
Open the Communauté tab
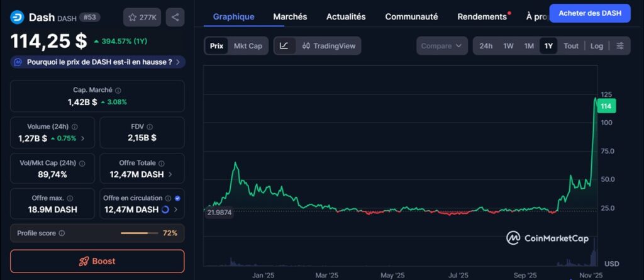(411, 17)
